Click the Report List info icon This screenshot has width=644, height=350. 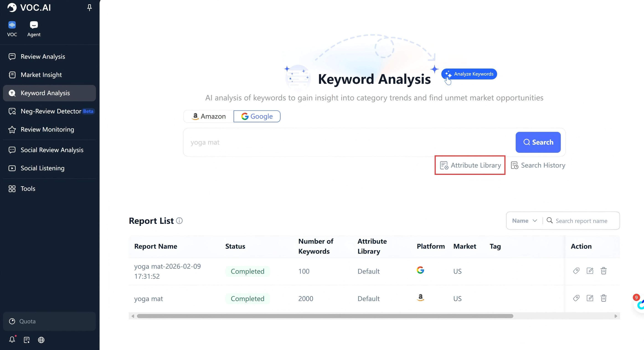click(x=179, y=221)
